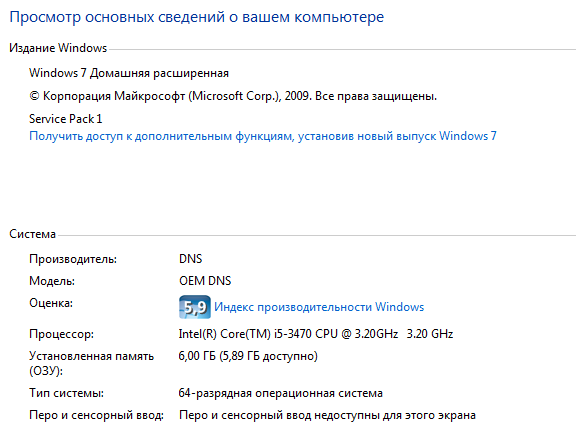Select the Intel Core i5-3470 processor value
This screenshot has width=576, height=439.
tap(316, 334)
